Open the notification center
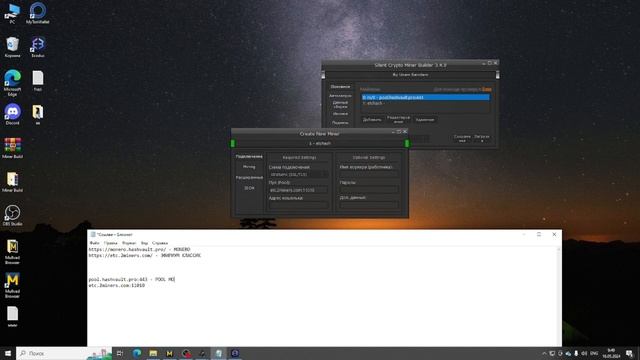 click(x=630, y=353)
